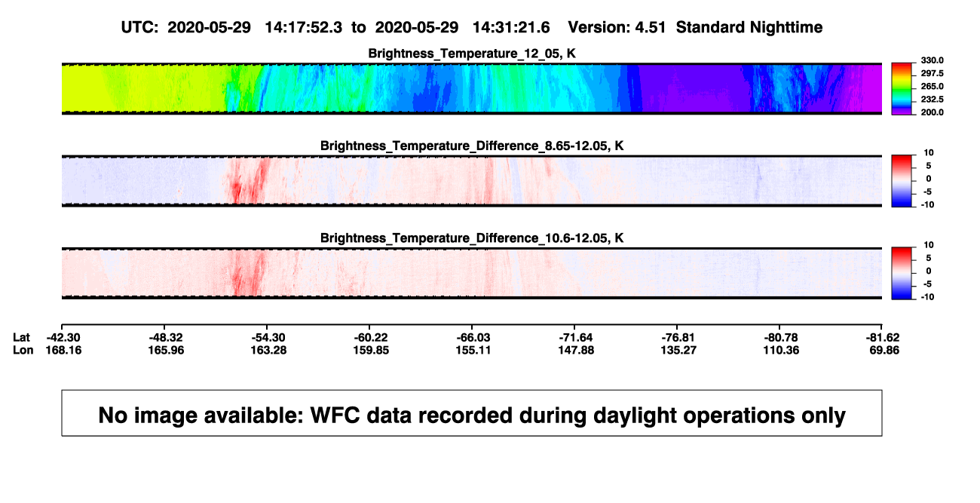Click latitude value -54.30
This screenshot has height=503, width=980.
click(267, 337)
